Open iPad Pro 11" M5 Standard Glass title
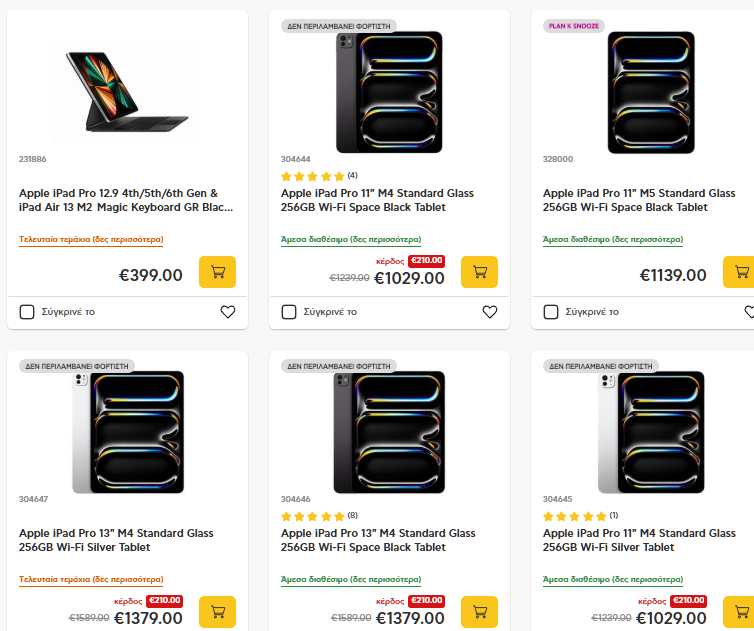Screen dimensions: 754x631 tap(639, 200)
